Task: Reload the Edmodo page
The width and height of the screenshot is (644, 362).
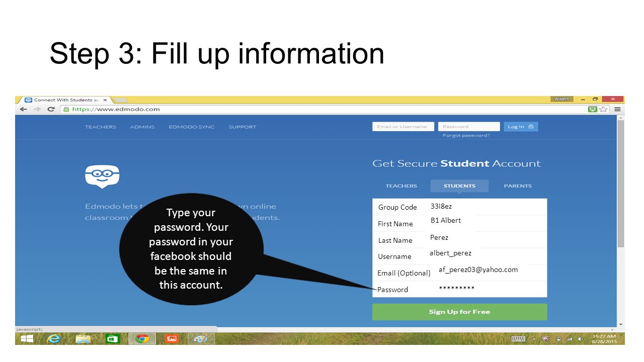Action: (x=51, y=109)
